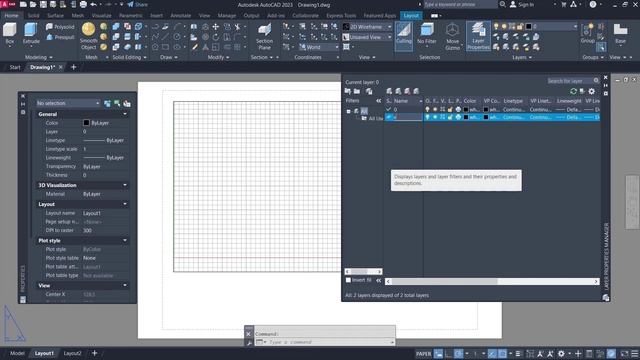The image size is (640, 360).
Task: Open Layer Properties from the ribbon
Action: [x=478, y=36]
